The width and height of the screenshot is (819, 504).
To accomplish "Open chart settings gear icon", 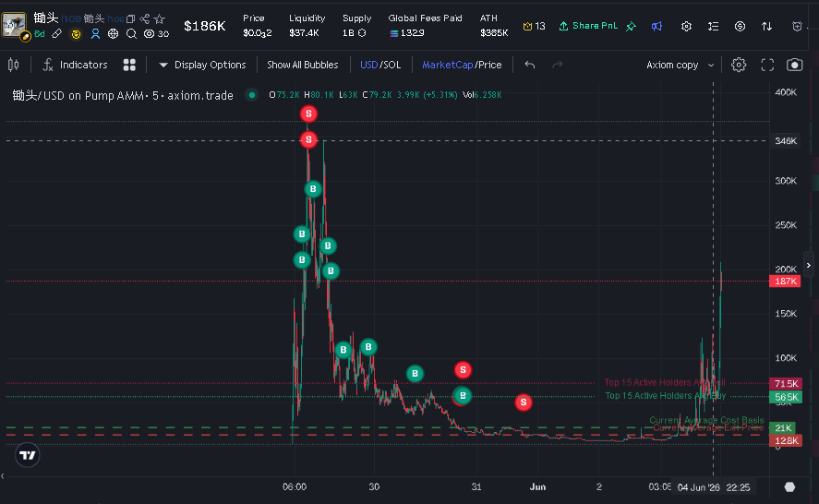I will click(x=739, y=65).
